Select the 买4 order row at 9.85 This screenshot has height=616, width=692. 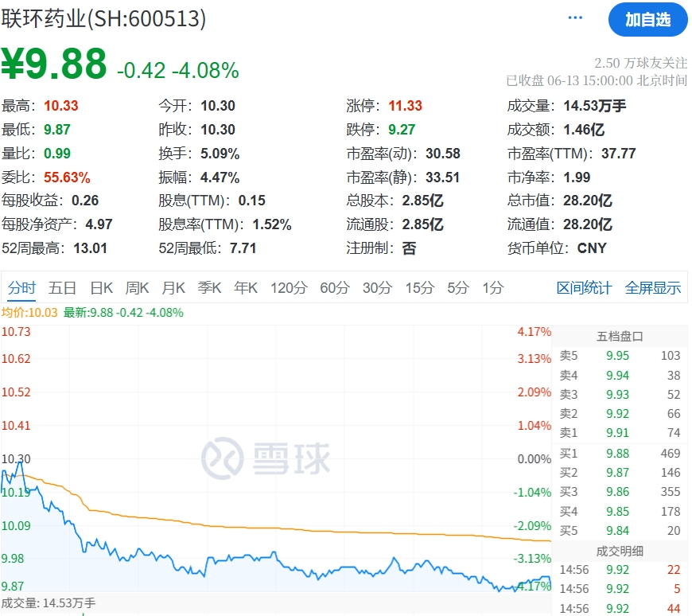click(620, 512)
